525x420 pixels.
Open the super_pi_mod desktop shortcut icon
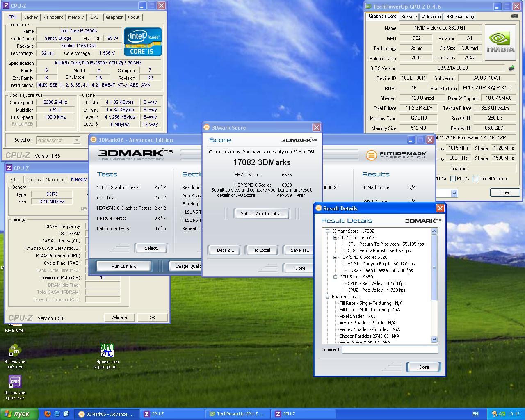[107, 351]
